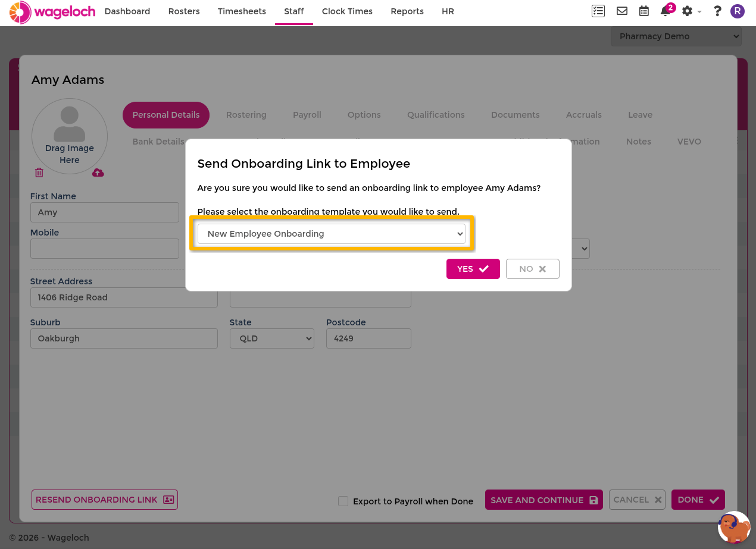Open the support chat mascot icon
The height and width of the screenshot is (549, 756).
coord(734,527)
